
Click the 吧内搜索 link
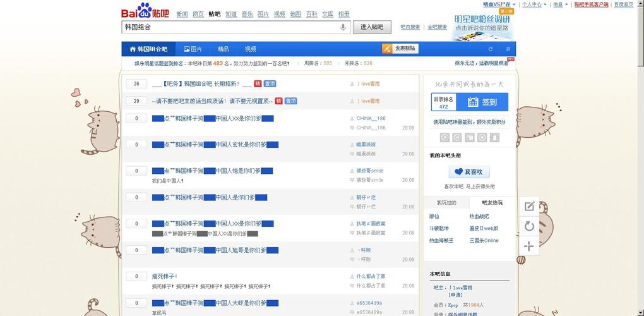pos(410,27)
